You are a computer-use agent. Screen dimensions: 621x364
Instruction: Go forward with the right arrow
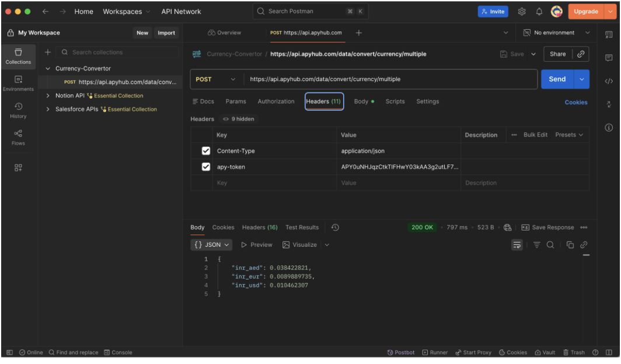[x=62, y=12]
